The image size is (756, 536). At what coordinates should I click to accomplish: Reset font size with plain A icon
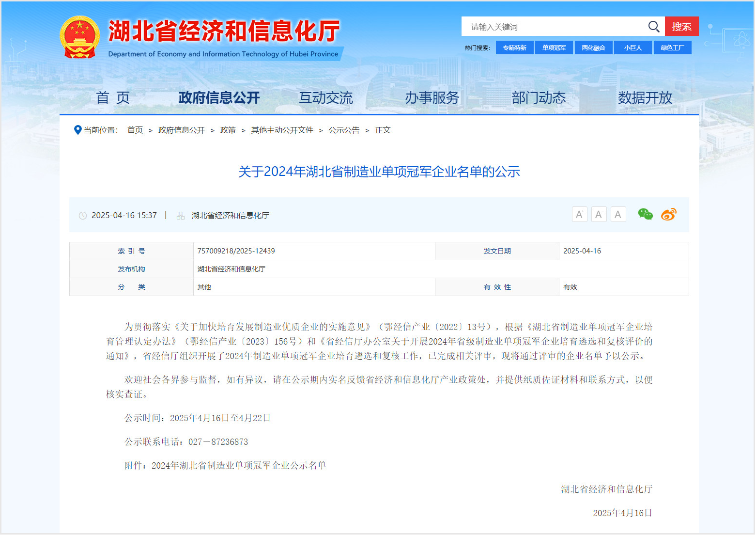[x=618, y=214]
